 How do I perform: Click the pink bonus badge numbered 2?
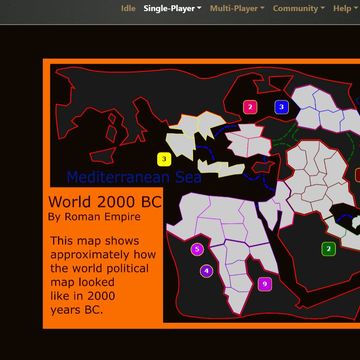(x=250, y=107)
